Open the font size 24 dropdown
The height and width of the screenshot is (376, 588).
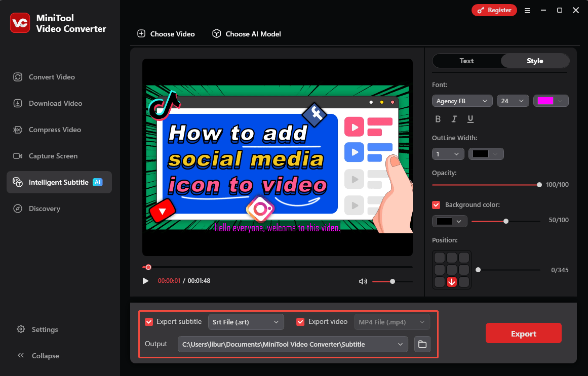(513, 101)
